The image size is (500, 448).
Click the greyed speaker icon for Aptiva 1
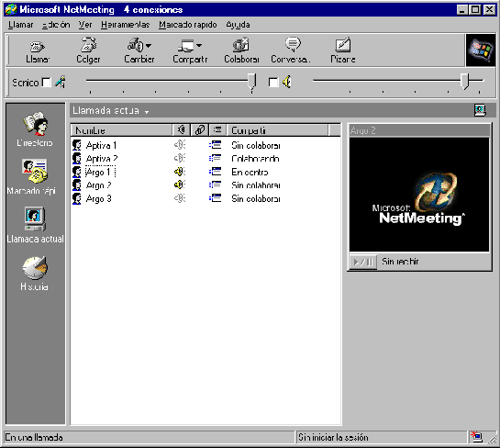180,145
